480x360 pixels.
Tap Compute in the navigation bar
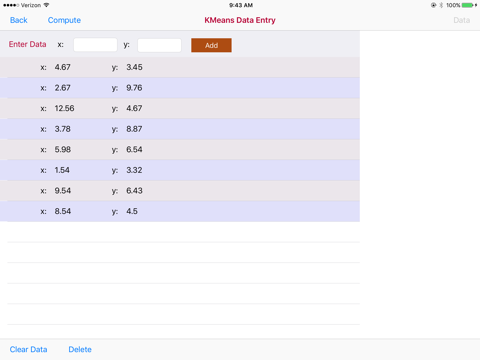pos(64,20)
